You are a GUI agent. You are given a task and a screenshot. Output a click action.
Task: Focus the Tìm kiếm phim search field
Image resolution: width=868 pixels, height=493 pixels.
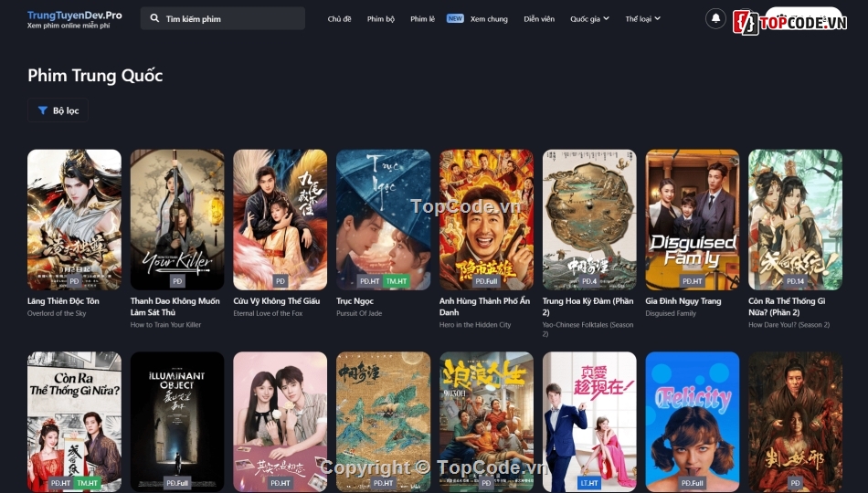pyautogui.click(x=228, y=18)
